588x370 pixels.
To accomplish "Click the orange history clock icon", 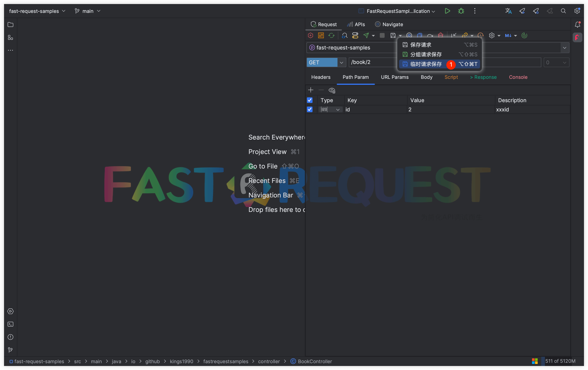I will pyautogui.click(x=480, y=35).
